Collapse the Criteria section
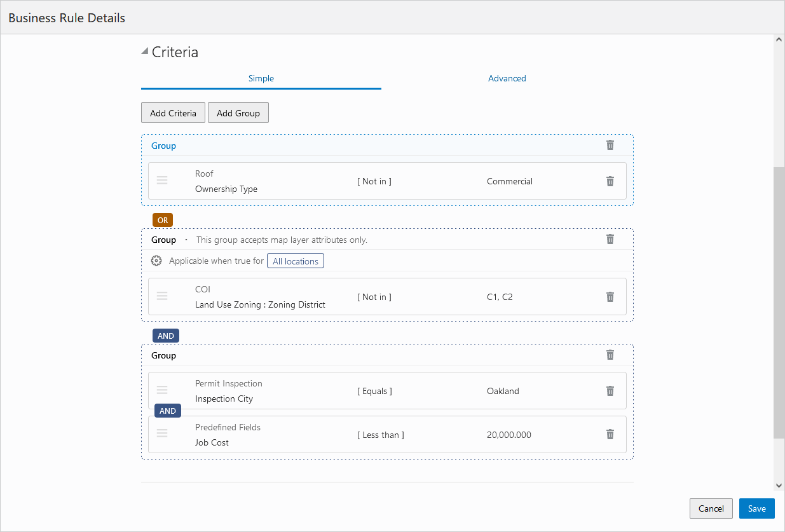Image resolution: width=785 pixels, height=532 pixels. tap(145, 51)
